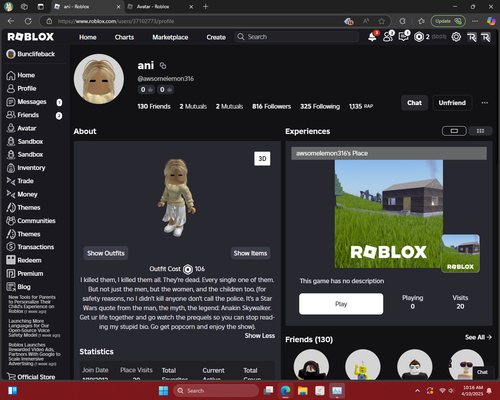The width and height of the screenshot is (500, 400).
Task: Open Charts in the top navigation
Action: click(x=124, y=37)
